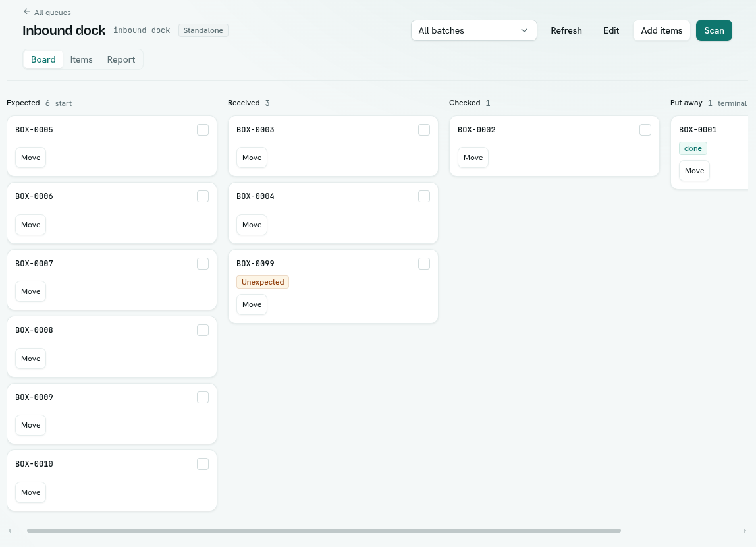Screen dimensions: 756x547
Task: Tick the BOX-0009 checkbox
Action: click(203, 397)
